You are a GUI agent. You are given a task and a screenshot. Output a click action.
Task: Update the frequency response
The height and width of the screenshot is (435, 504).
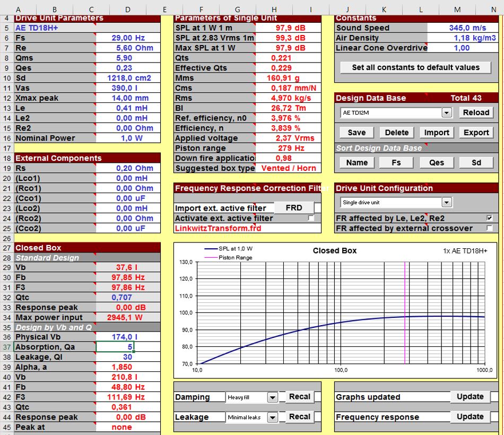tap(471, 416)
